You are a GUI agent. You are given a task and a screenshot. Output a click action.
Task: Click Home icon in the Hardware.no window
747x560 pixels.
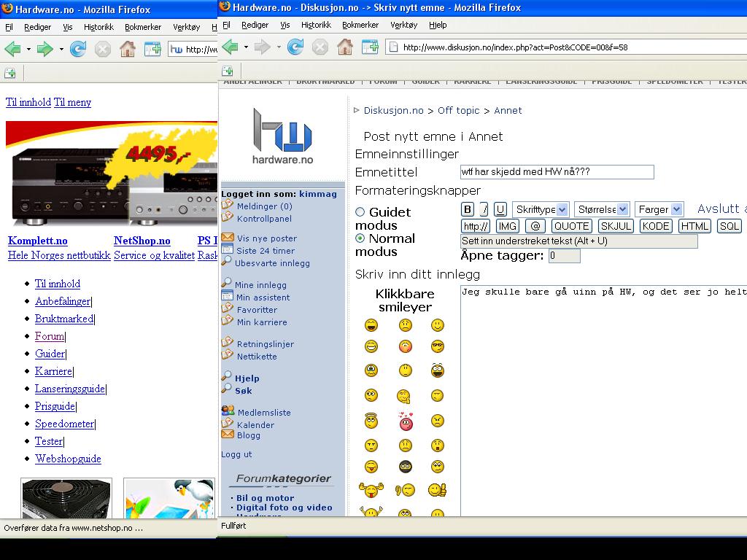point(127,49)
